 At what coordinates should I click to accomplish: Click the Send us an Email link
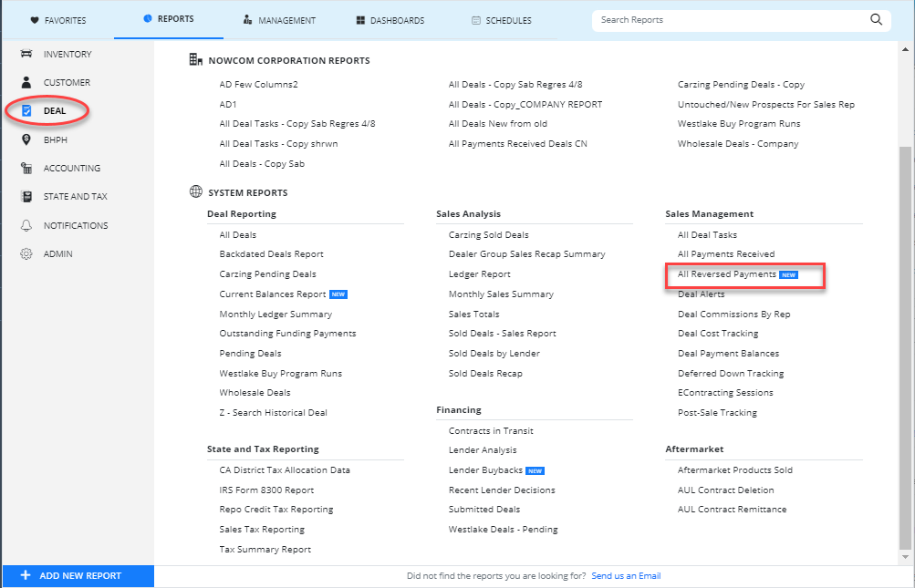626,576
